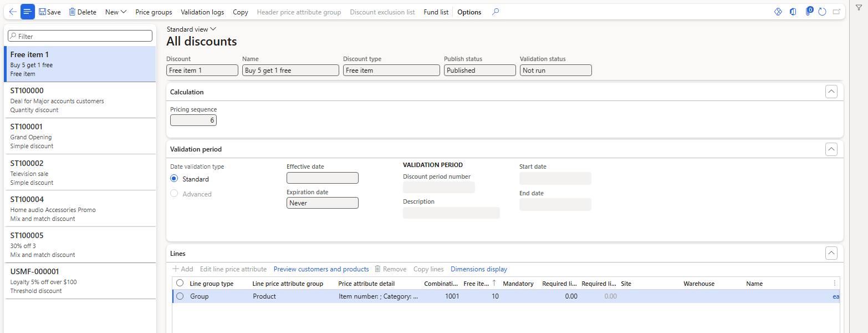Open form in new window
The image size is (868, 333).
(836, 12)
